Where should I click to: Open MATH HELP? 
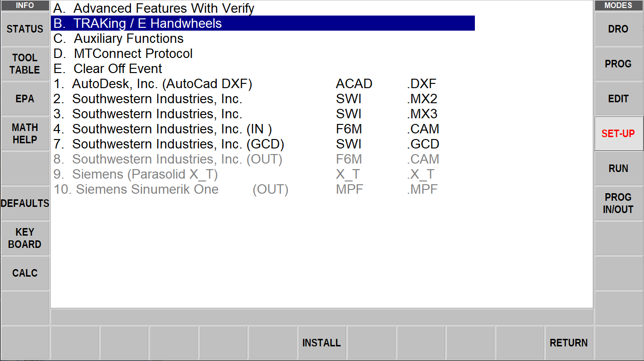[25, 134]
